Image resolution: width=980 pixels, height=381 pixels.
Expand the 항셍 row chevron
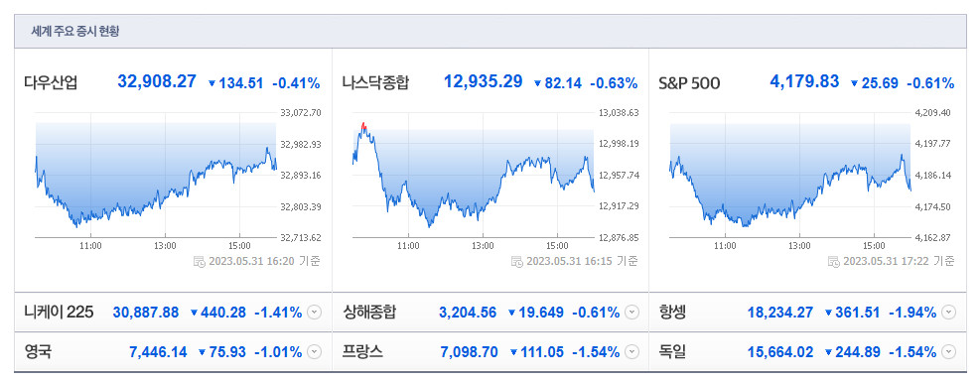click(x=949, y=313)
